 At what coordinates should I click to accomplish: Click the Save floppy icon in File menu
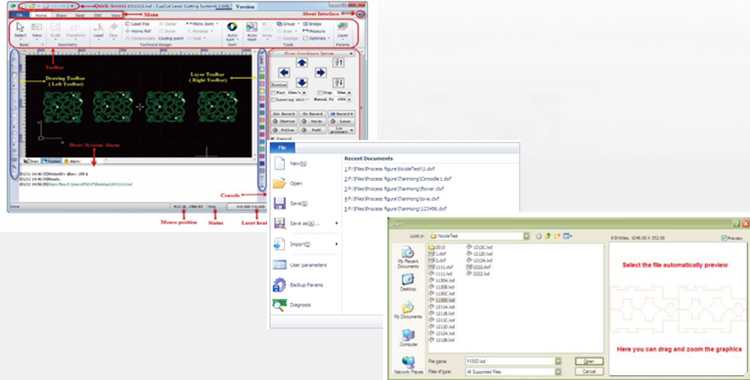tap(280, 203)
